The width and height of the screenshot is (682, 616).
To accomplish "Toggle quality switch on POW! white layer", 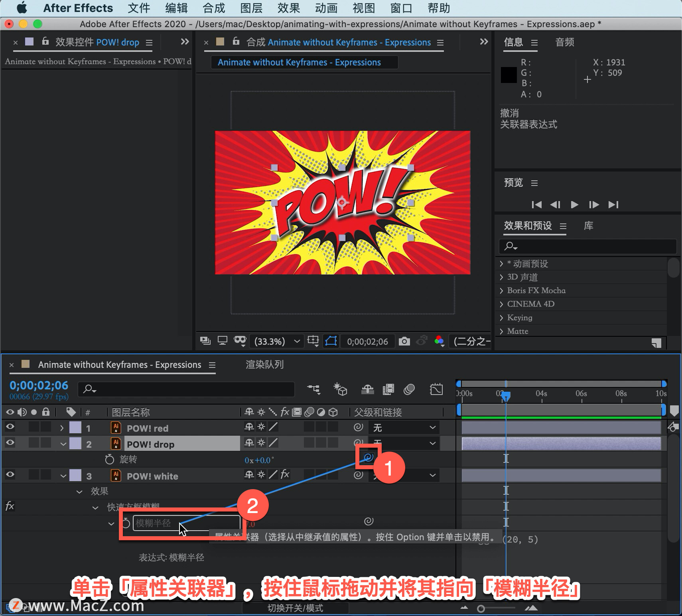I will 273,474.
